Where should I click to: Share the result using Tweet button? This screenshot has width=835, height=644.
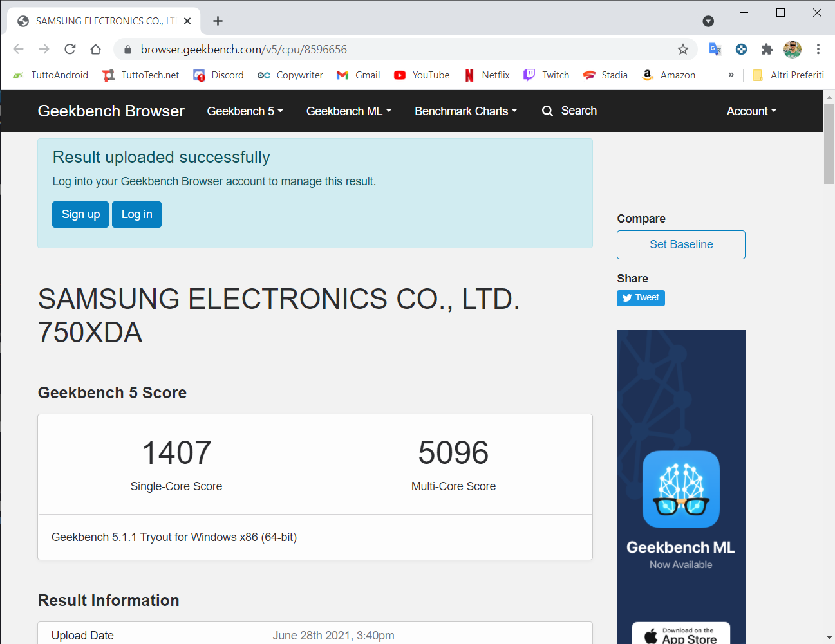pyautogui.click(x=641, y=298)
